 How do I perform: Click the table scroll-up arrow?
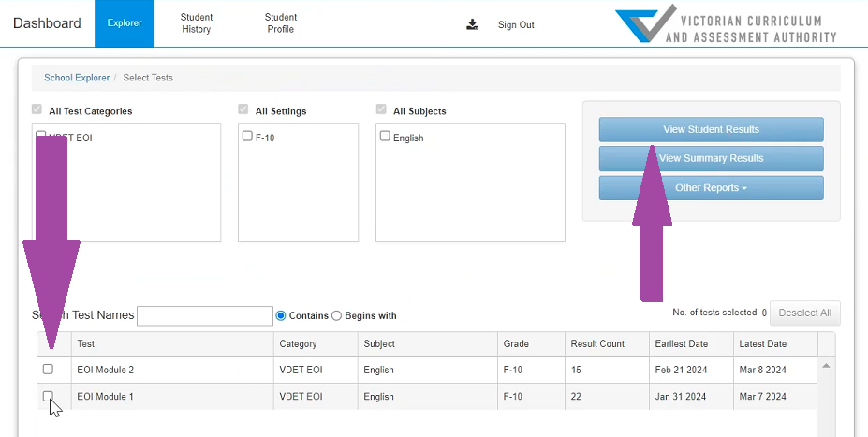(826, 366)
